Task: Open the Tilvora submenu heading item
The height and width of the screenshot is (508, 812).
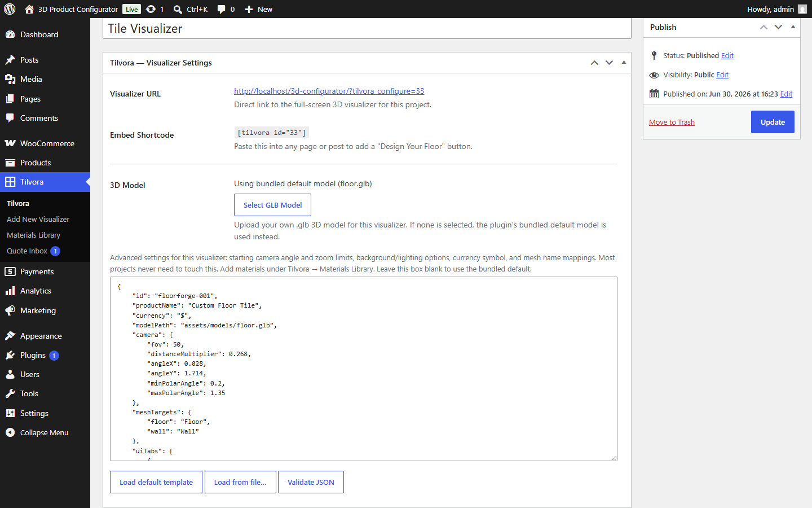Action: (x=18, y=203)
